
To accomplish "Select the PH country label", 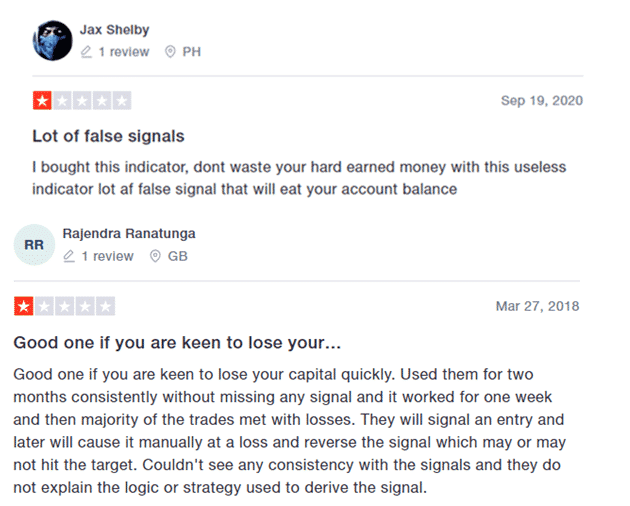I will pos(192,52).
